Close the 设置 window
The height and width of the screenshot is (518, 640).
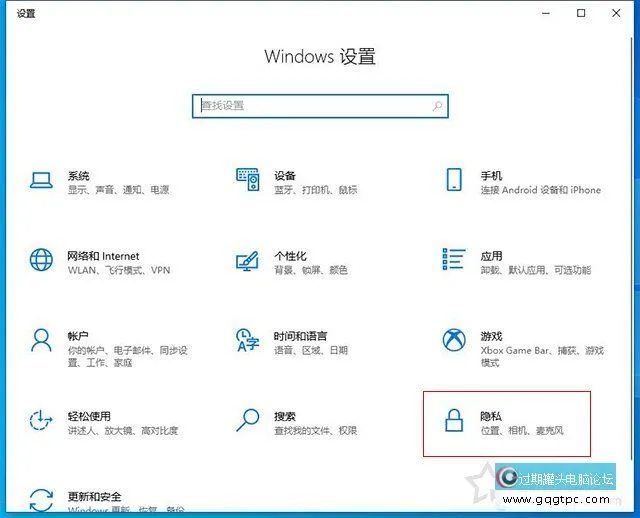point(616,13)
